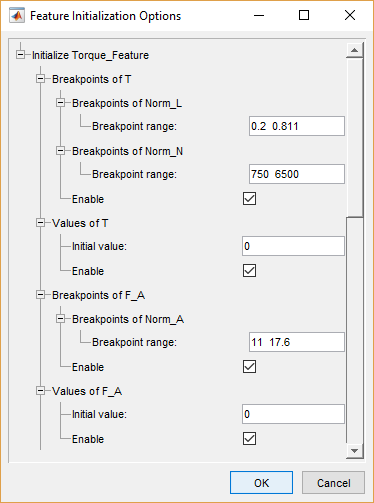Maximize the Feature Initialization Options window

click(304, 15)
